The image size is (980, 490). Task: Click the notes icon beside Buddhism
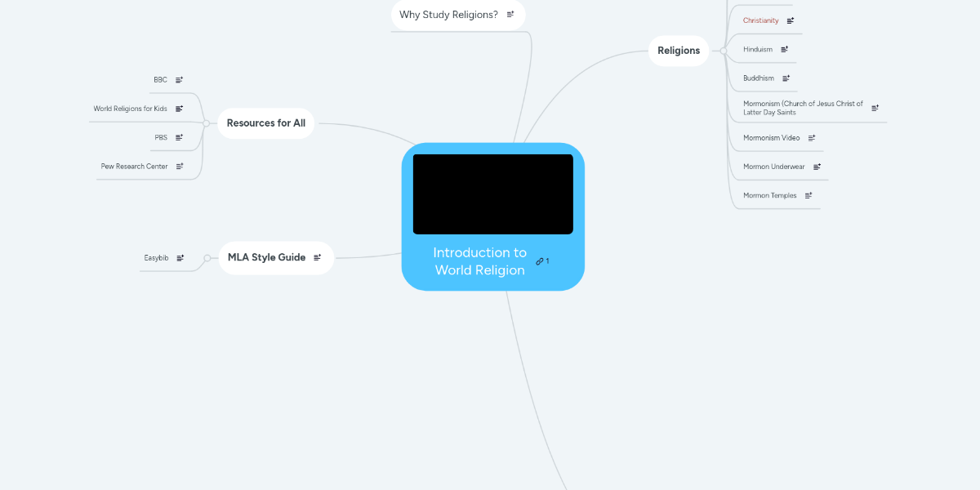(x=786, y=78)
